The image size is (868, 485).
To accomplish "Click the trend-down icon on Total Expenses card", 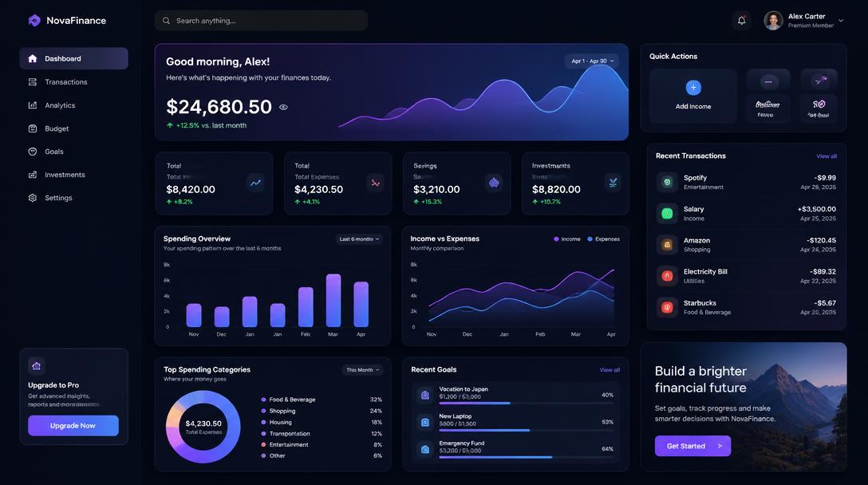I will [x=376, y=183].
